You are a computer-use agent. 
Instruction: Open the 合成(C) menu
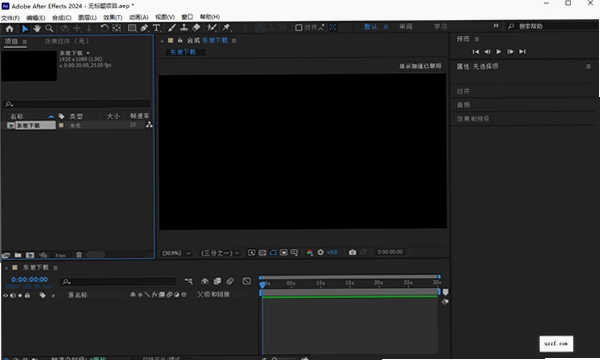62,18
